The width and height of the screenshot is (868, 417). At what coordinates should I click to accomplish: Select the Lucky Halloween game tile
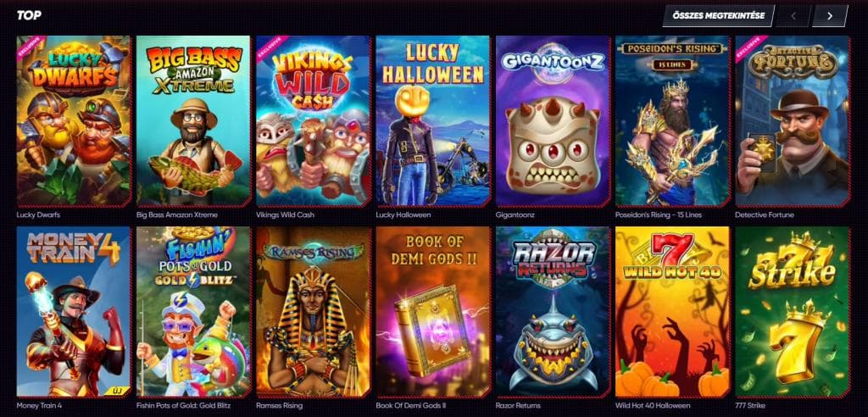click(x=433, y=121)
